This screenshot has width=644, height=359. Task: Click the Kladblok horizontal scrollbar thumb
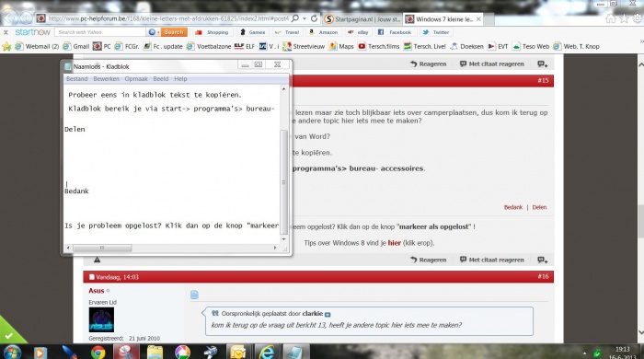pyautogui.click(x=102, y=248)
